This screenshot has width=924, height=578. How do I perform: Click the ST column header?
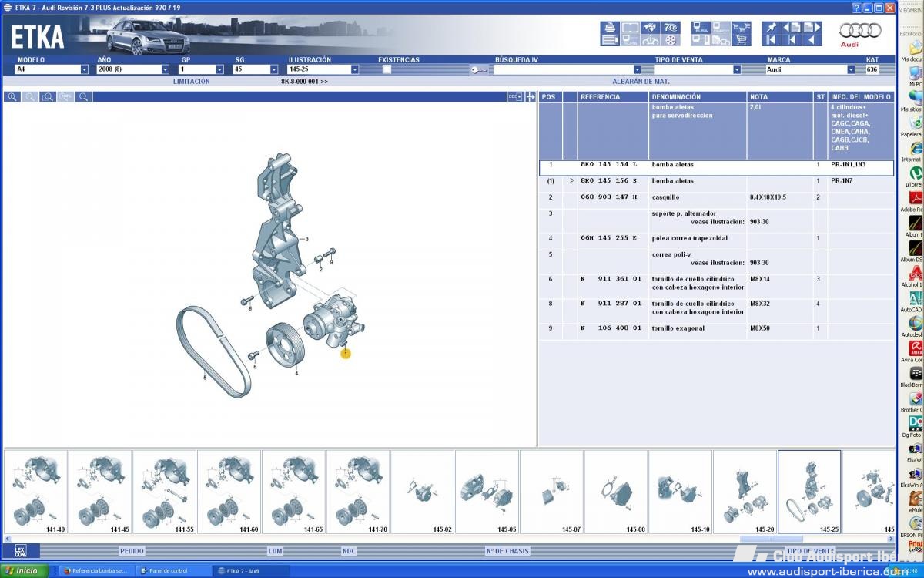pos(820,97)
